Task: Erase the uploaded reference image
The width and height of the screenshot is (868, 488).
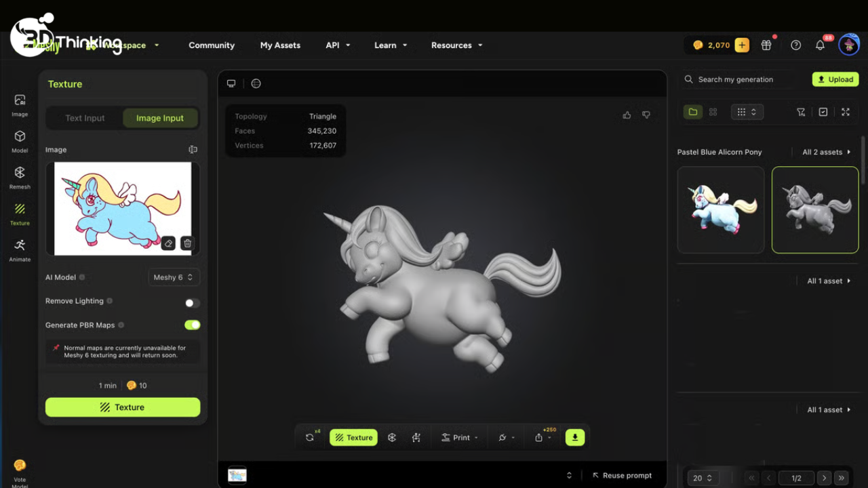Action: pos(169,243)
